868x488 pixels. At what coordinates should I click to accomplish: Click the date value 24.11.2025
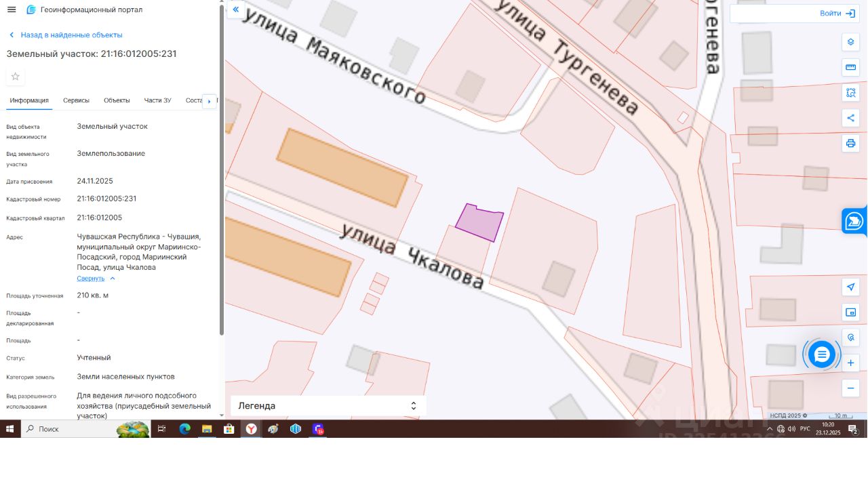pyautogui.click(x=95, y=181)
